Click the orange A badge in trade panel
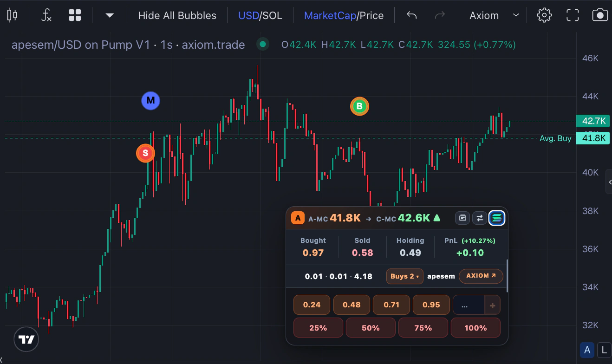 tap(298, 218)
